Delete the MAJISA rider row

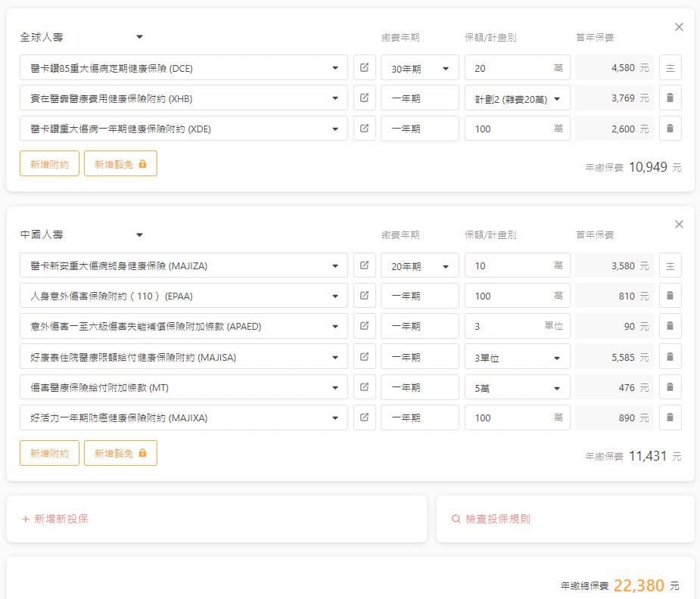(670, 357)
